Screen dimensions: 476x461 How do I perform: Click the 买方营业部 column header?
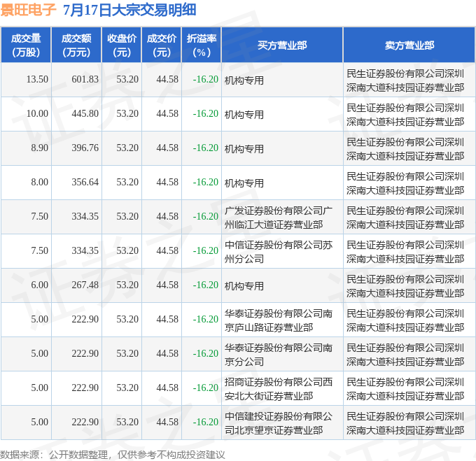point(282,45)
